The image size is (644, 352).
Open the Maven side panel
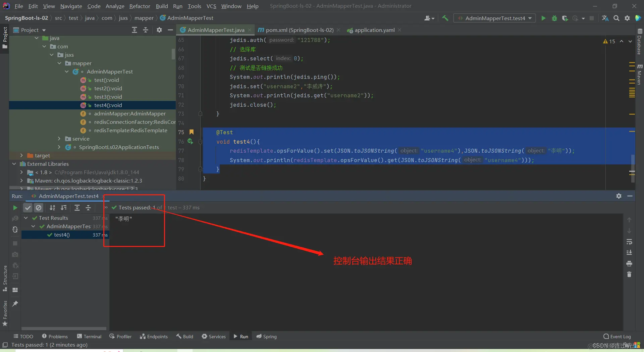640,74
